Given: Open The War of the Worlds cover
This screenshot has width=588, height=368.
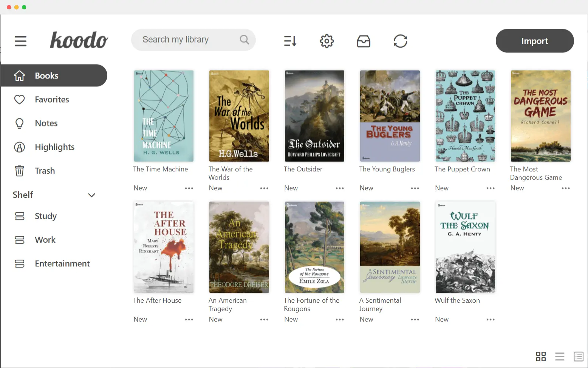Looking at the screenshot, I should (x=239, y=116).
